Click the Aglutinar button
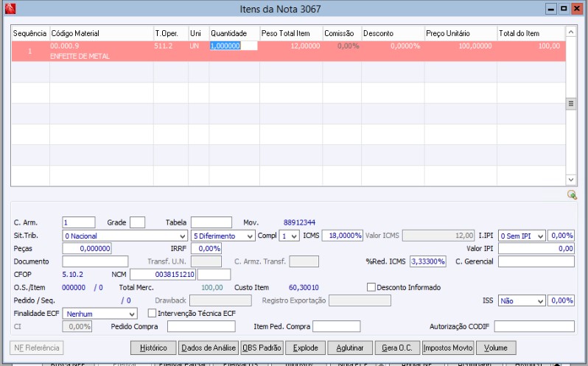This screenshot has height=366, width=588. (350, 348)
